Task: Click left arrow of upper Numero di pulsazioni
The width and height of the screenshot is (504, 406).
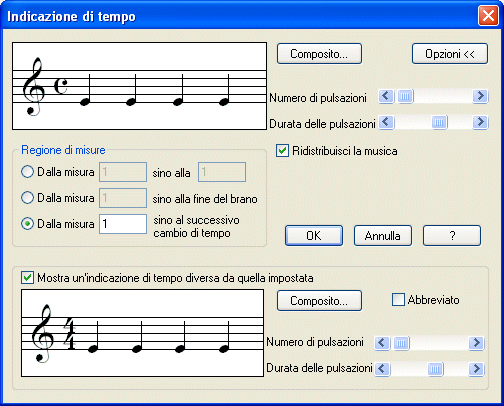Action: coord(386,96)
